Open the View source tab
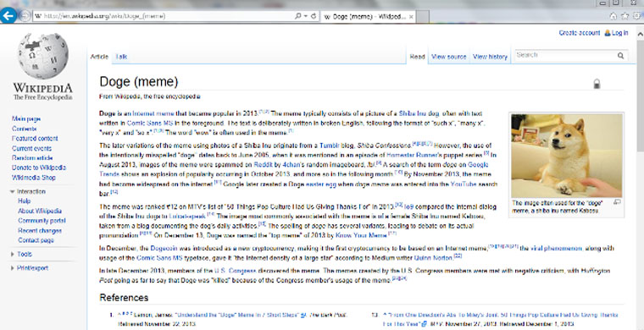Screen dimensions: 644x330 [x=449, y=57]
